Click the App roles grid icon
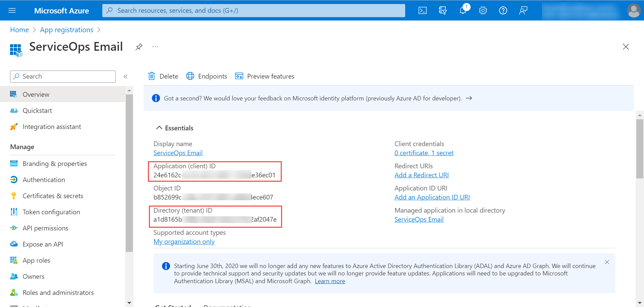Image resolution: width=644 pixels, height=307 pixels. pyautogui.click(x=14, y=260)
